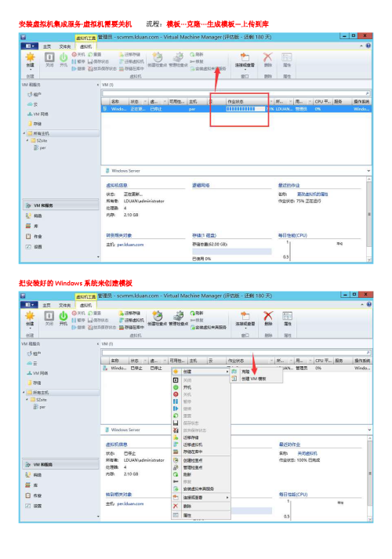Choose 管理检查点 in the context menu
The image size is (392, 559).
click(201, 467)
